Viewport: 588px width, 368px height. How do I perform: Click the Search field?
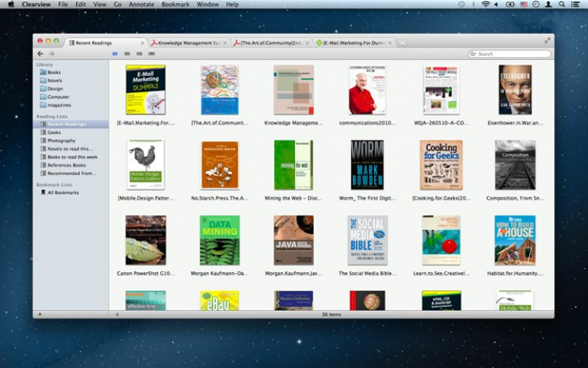(x=510, y=54)
